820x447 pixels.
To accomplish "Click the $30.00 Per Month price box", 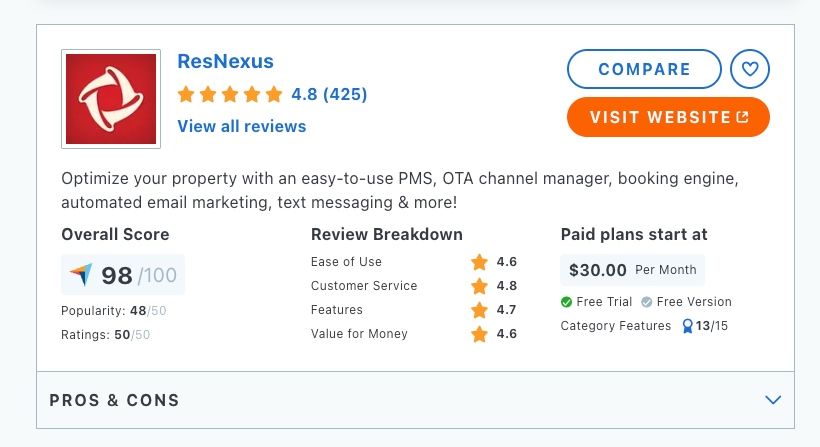I will click(x=632, y=270).
